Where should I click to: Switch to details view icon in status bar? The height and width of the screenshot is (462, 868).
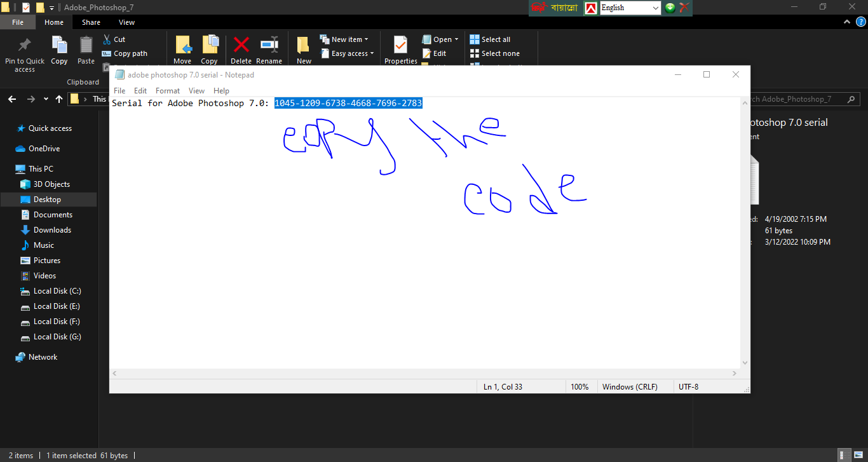coord(843,454)
